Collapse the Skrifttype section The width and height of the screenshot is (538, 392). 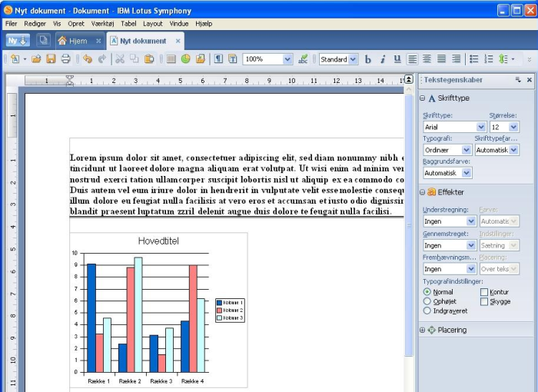(x=423, y=98)
